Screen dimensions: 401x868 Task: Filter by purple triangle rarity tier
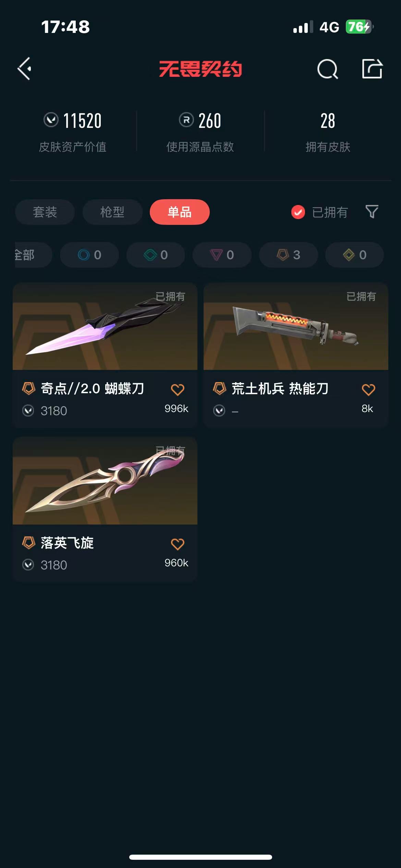point(222,255)
